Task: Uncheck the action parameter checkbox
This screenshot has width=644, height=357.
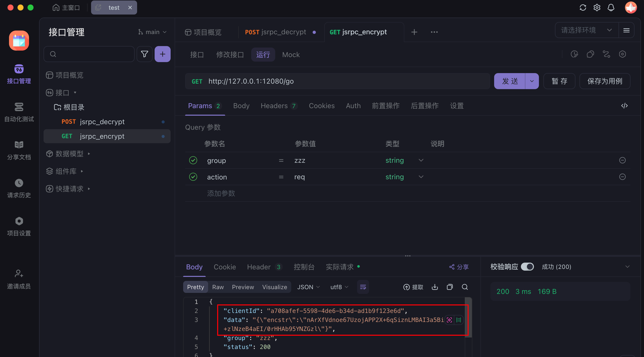Action: tap(193, 177)
